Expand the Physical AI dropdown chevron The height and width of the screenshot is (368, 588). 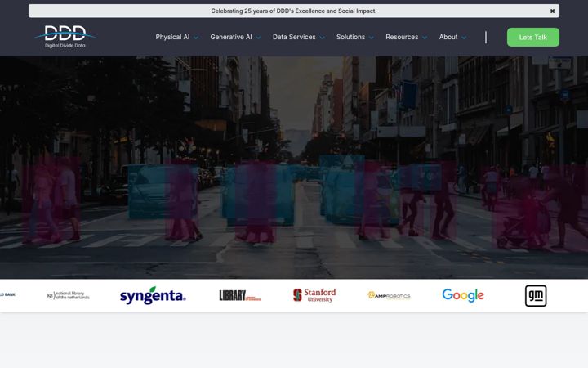click(x=196, y=38)
